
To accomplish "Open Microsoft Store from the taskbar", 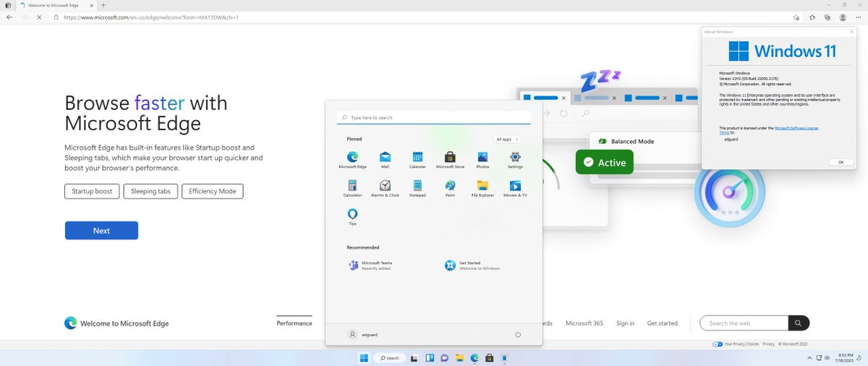I will coord(490,358).
